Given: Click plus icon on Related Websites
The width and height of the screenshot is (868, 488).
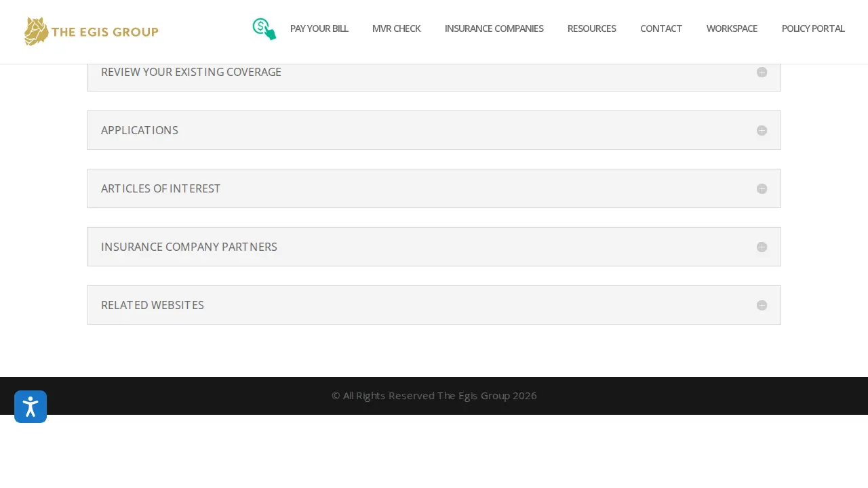Looking at the screenshot, I should [762, 305].
